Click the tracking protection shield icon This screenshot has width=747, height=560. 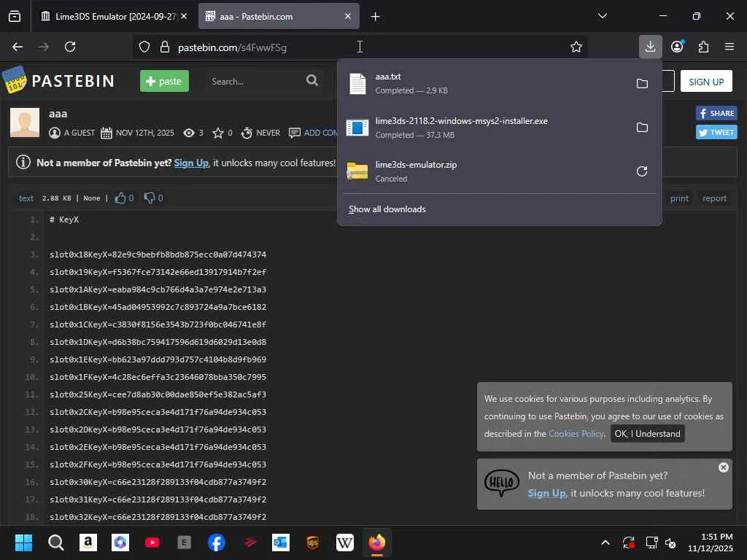tap(144, 47)
